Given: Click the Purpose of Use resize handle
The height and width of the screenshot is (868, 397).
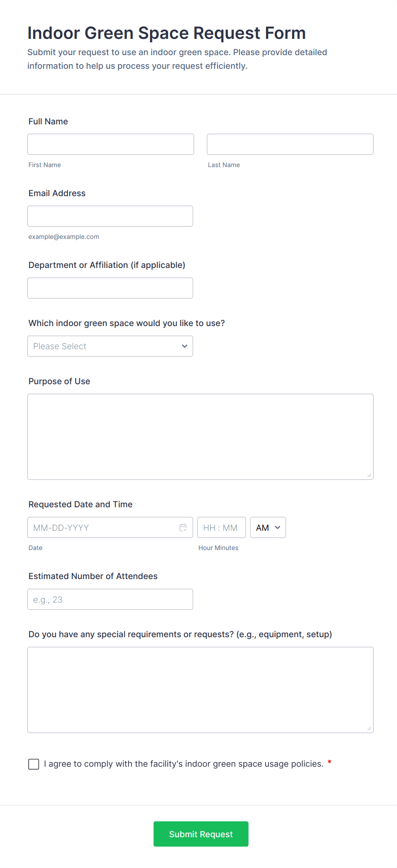Looking at the screenshot, I should click(x=369, y=475).
